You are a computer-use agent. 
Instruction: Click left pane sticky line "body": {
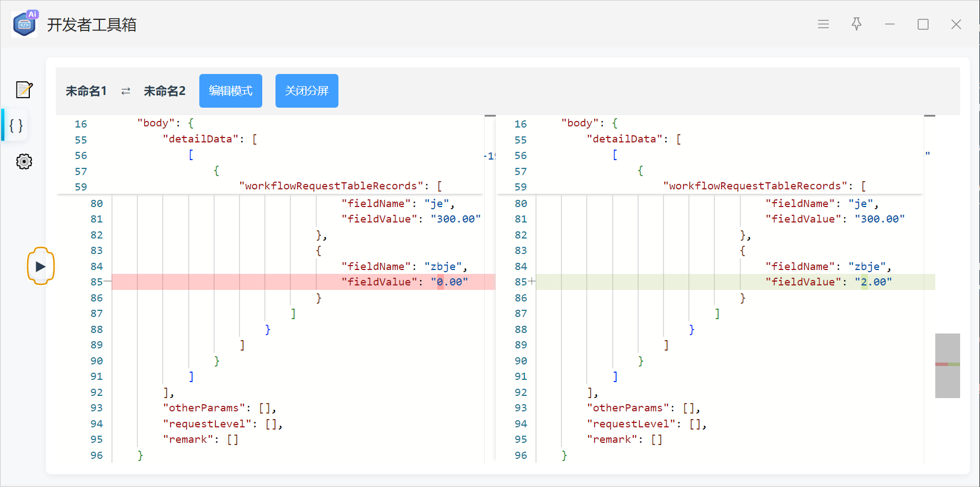tap(166, 123)
